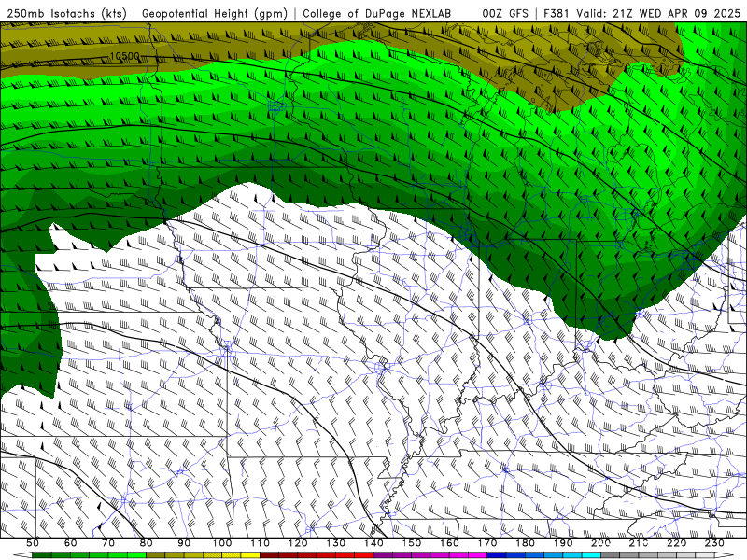Click the '90' value on the color scale
The image size is (747, 560).
(x=184, y=543)
